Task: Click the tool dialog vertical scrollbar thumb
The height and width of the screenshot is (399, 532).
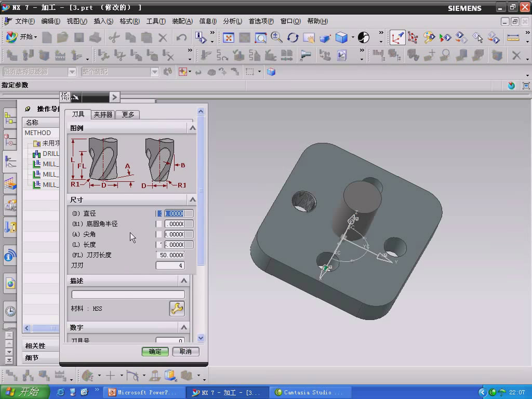Action: [x=201, y=190]
